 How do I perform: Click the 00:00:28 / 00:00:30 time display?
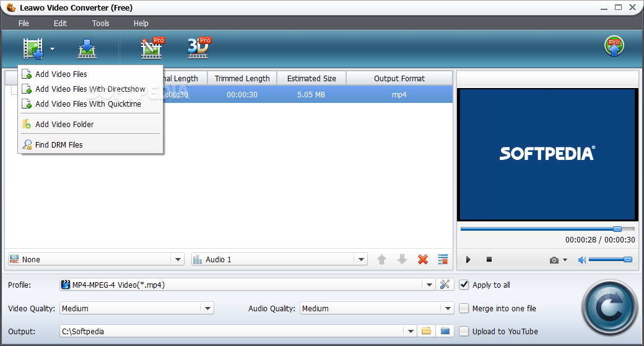[600, 239]
